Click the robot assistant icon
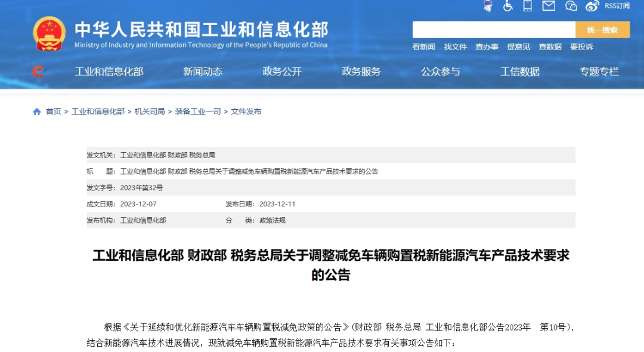This screenshot has height=352, width=644. point(488,6)
